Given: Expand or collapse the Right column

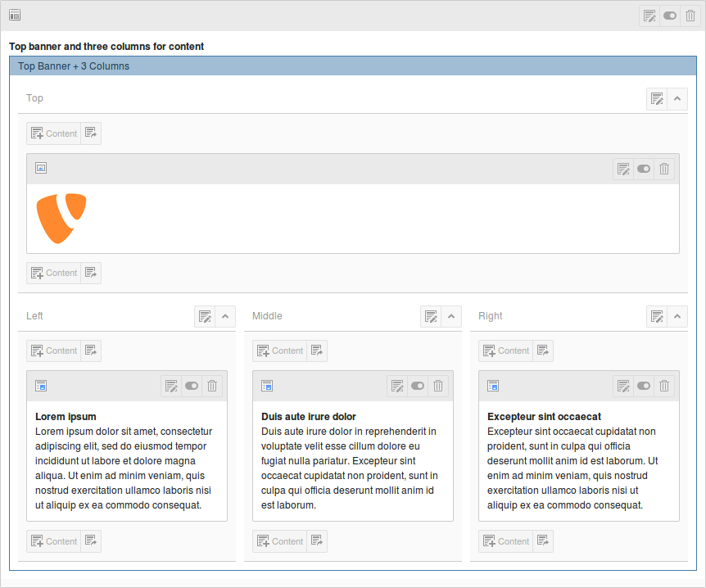Looking at the screenshot, I should pyautogui.click(x=677, y=317).
